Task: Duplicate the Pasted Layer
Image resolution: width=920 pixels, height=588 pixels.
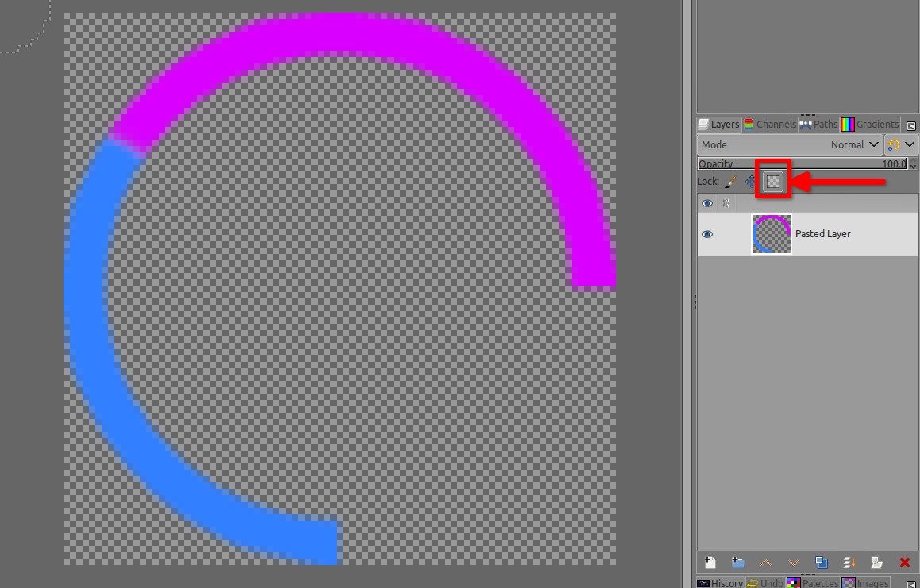Action: [822, 563]
